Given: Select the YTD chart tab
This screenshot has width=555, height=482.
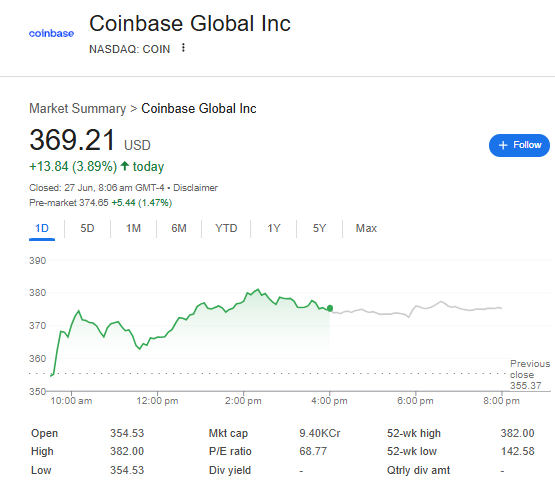Looking at the screenshot, I should click(226, 228).
